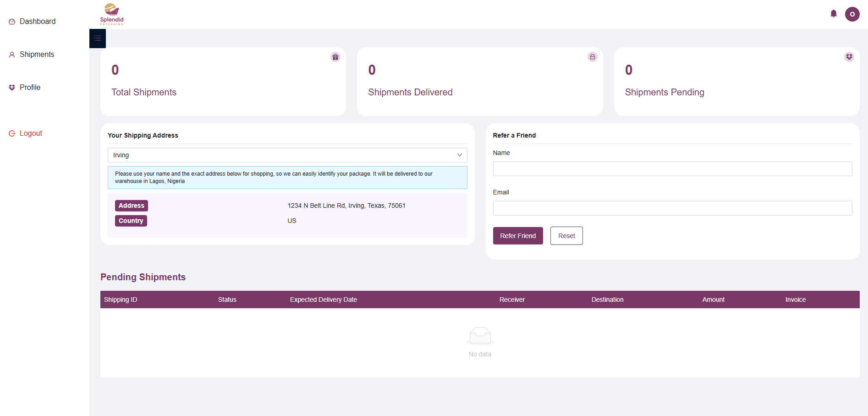
Task: Click the Your Shipping Address heading
Action: 143,135
